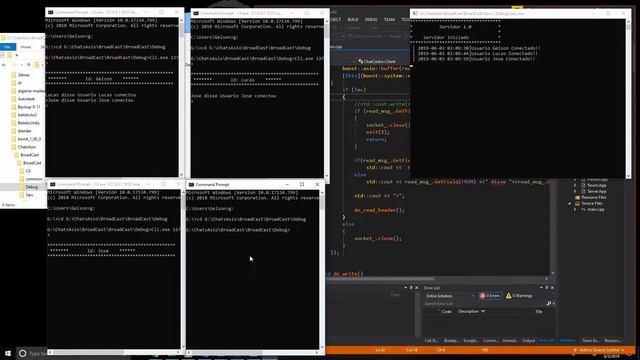
Task: Switch to the Error List bottom tab
Action: [547, 340]
